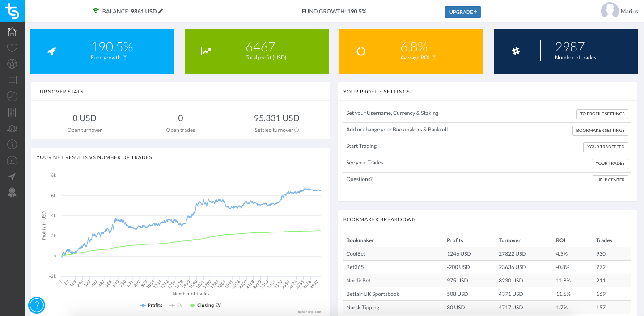Open the Marius profile menu

click(x=620, y=11)
